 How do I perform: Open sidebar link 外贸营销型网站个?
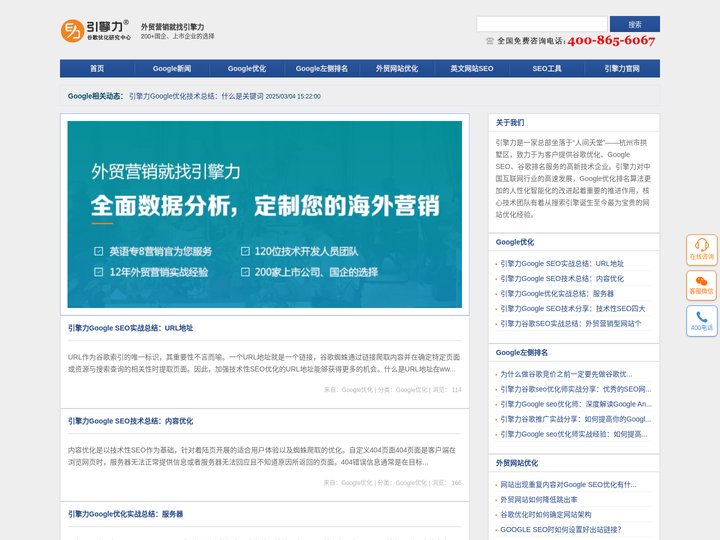(571, 324)
